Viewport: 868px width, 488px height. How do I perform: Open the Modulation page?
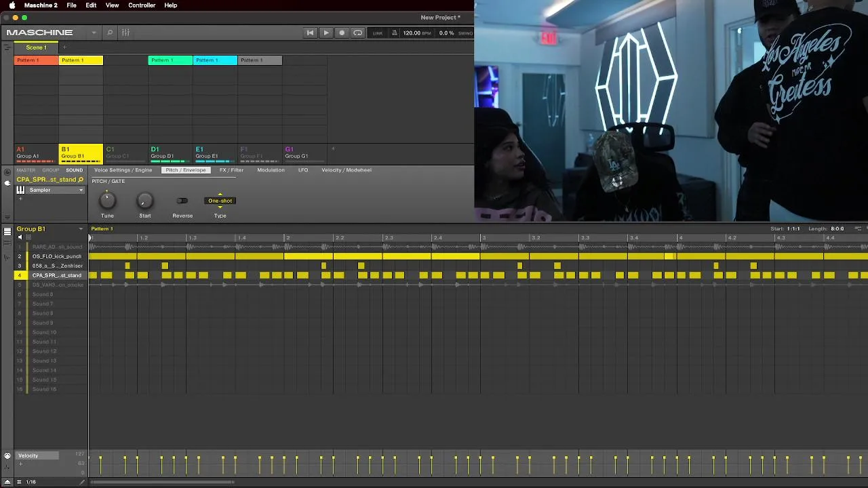point(271,170)
